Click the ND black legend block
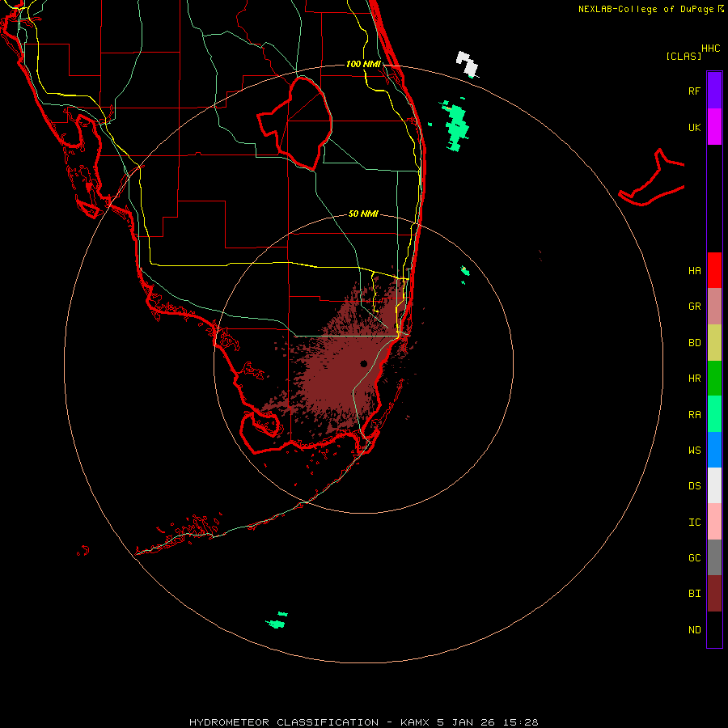This screenshot has width=728, height=728. 714,629
